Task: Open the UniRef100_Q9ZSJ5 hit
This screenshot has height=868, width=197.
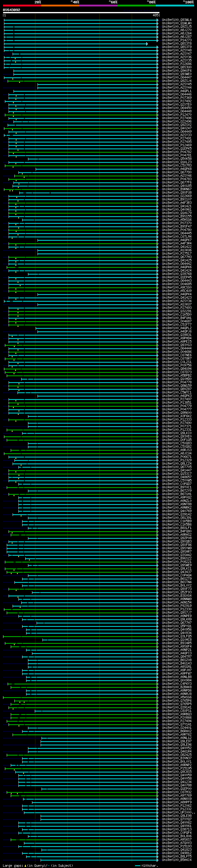Action: [x=176, y=26]
